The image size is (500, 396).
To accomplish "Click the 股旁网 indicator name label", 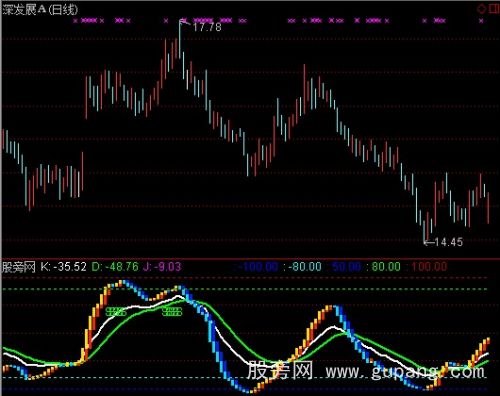I will point(19,267).
